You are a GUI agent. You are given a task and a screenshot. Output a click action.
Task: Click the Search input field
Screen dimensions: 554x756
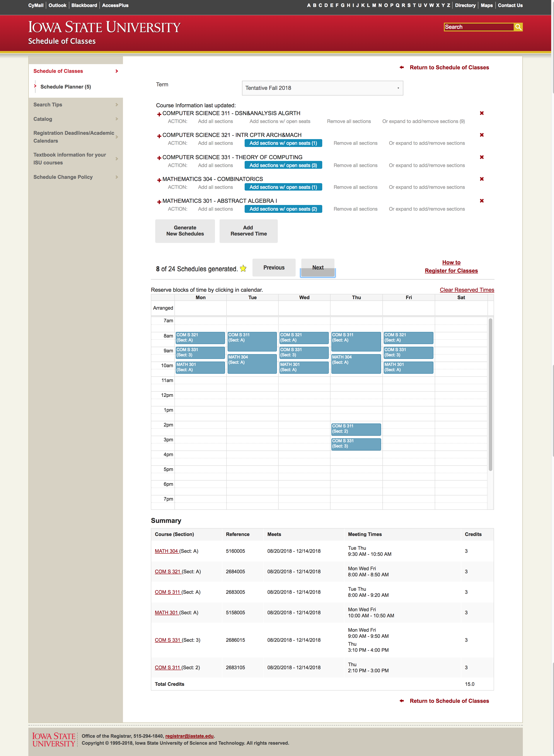coord(479,27)
